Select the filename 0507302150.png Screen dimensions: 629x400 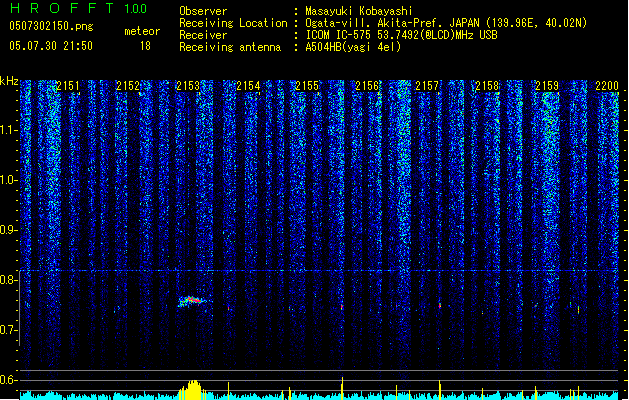click(51, 26)
